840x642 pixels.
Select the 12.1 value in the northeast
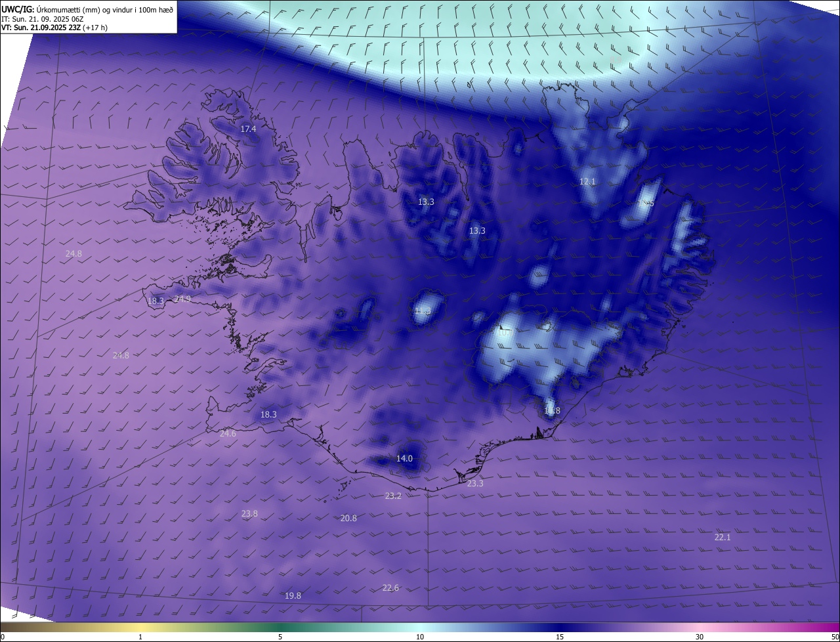[x=587, y=181]
